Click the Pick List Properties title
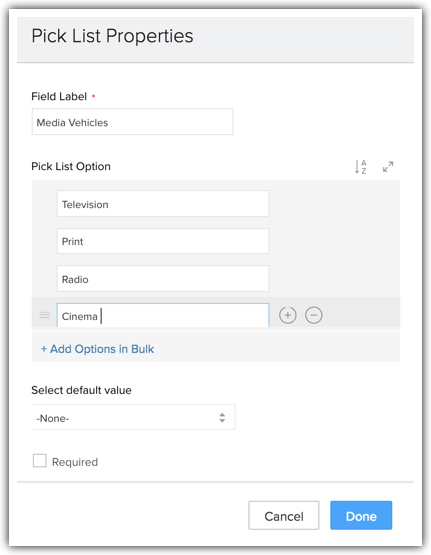431x555 pixels. [x=113, y=36]
